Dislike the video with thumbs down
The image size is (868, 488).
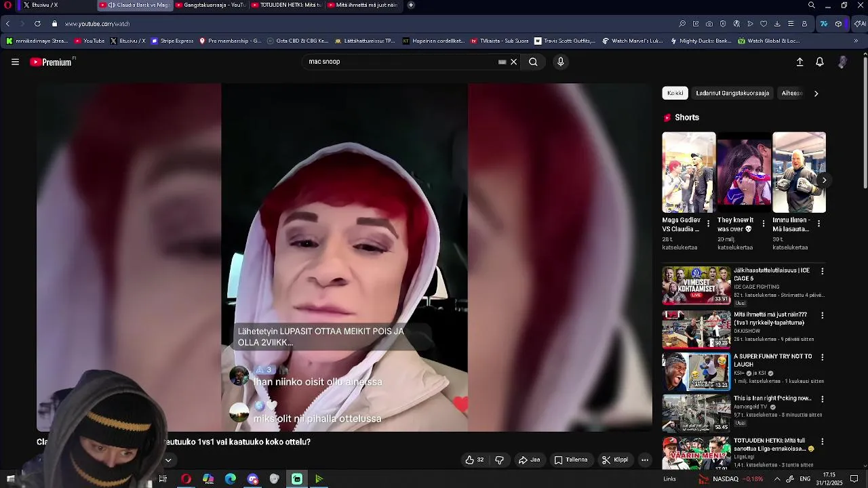point(499,460)
